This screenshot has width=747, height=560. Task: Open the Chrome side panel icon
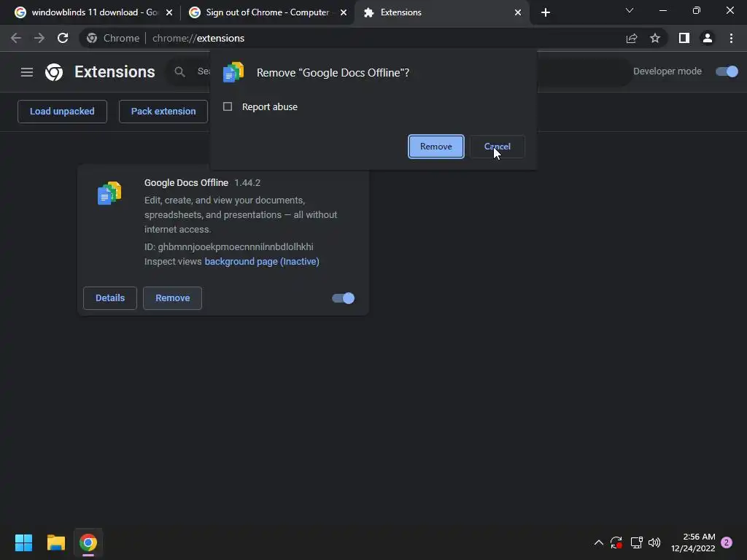pyautogui.click(x=684, y=38)
